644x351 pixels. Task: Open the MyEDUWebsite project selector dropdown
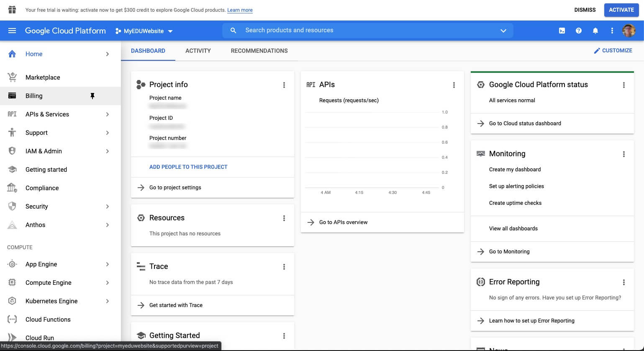point(144,31)
